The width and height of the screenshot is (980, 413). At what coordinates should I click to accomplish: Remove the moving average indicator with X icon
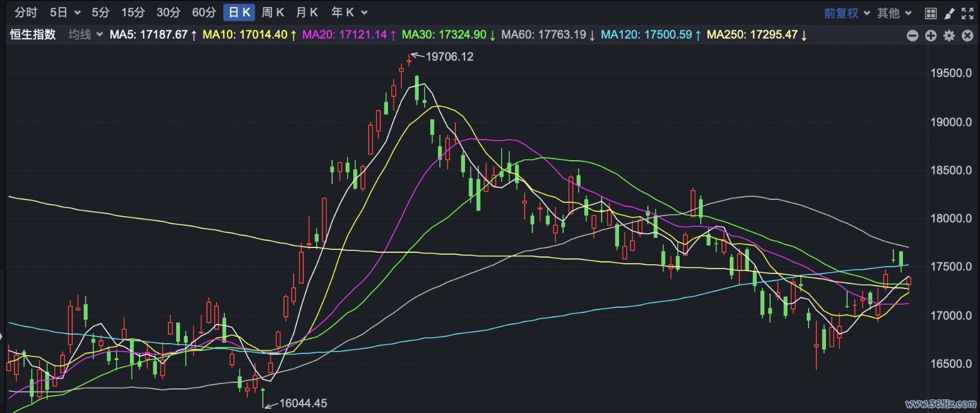click(x=967, y=36)
